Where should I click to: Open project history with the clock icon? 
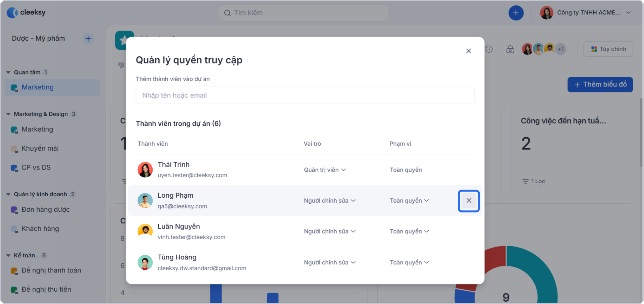[489, 49]
